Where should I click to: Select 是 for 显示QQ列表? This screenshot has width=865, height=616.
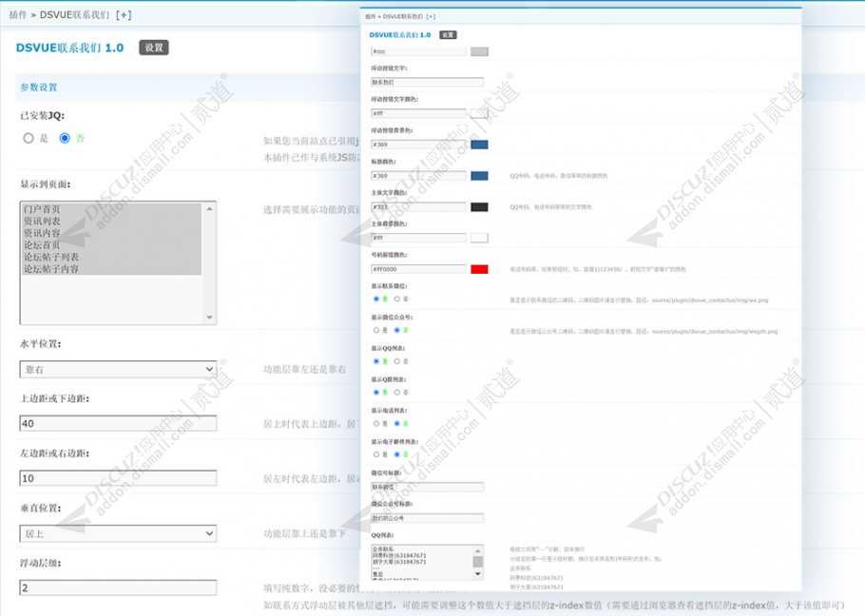(x=376, y=361)
